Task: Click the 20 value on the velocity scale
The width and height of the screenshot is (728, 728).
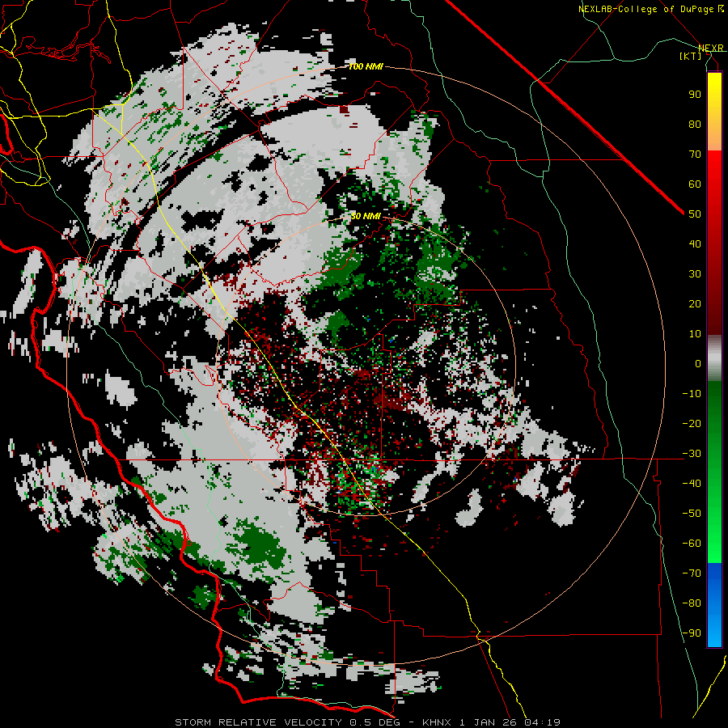Action: [x=695, y=304]
